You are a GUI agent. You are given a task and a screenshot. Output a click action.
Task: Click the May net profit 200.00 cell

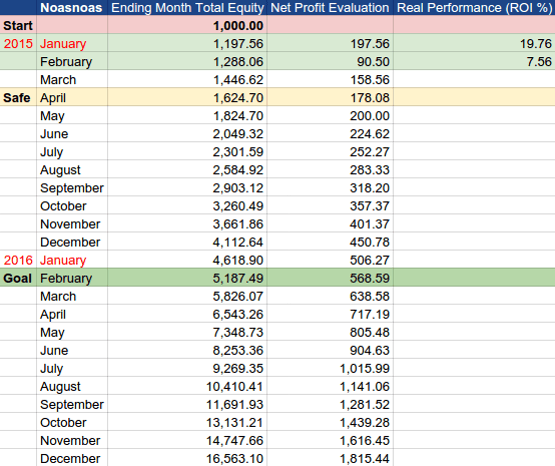point(330,116)
